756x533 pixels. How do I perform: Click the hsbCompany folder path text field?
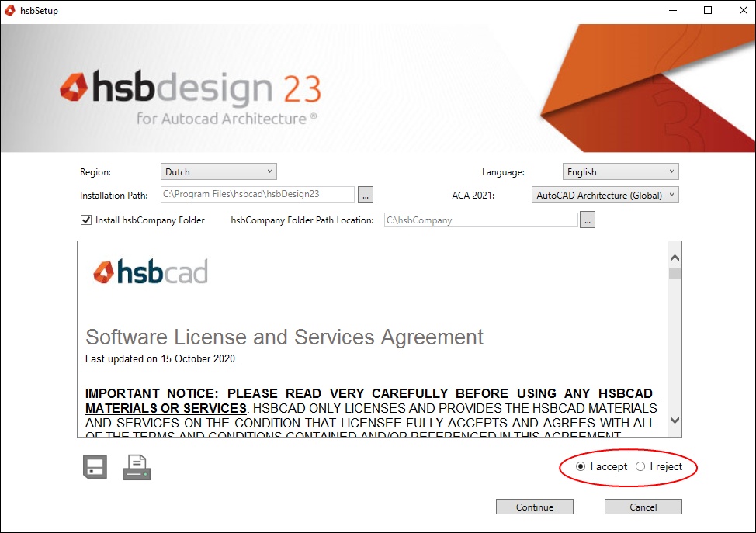click(x=480, y=220)
